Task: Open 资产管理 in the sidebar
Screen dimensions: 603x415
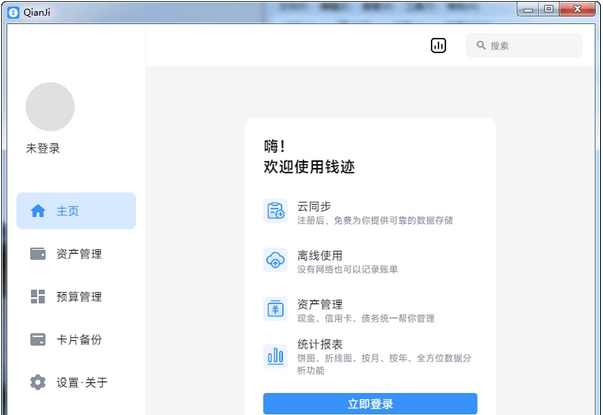Action: point(76,254)
